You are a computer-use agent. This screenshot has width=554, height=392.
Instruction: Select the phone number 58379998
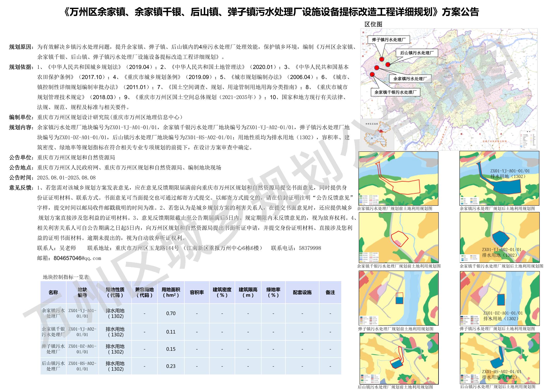310,248
